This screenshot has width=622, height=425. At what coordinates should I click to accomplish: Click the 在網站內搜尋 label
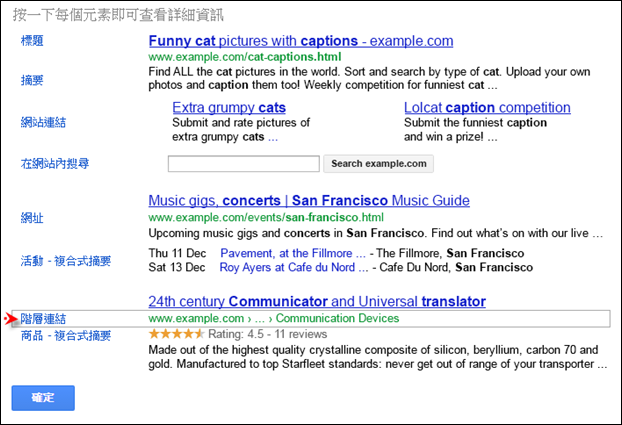55,163
